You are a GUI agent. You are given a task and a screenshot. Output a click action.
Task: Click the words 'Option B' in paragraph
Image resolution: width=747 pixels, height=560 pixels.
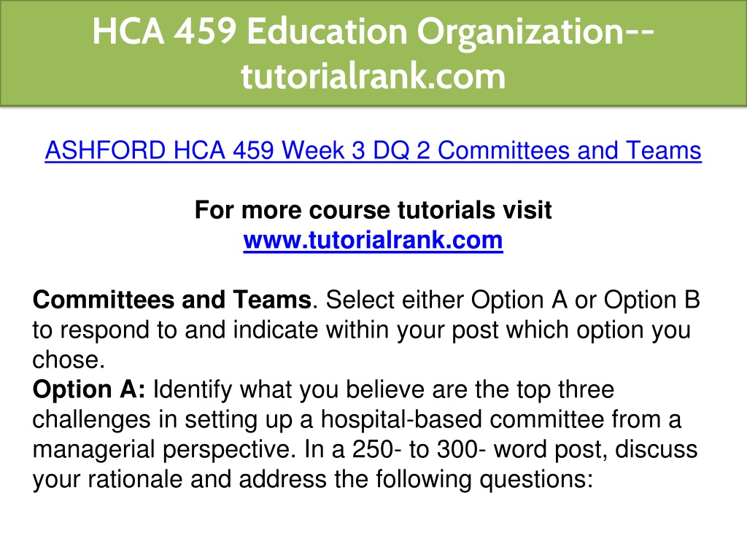(x=651, y=300)
